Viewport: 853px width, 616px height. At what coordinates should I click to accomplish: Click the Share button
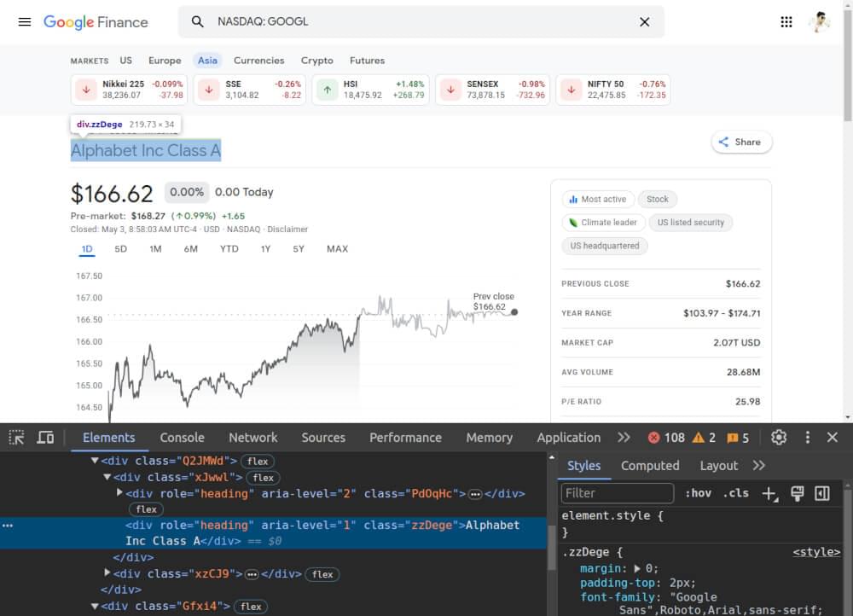point(740,142)
